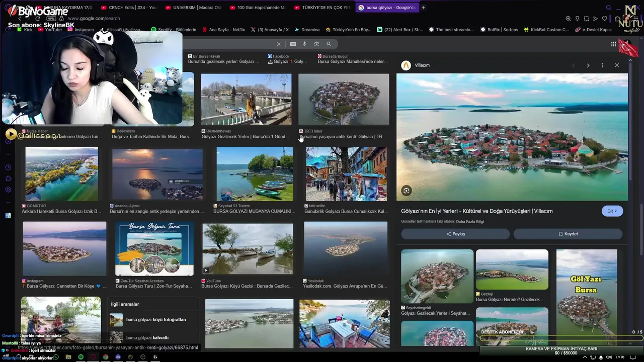Select the bursa gölyazı Google tab

(x=386, y=8)
